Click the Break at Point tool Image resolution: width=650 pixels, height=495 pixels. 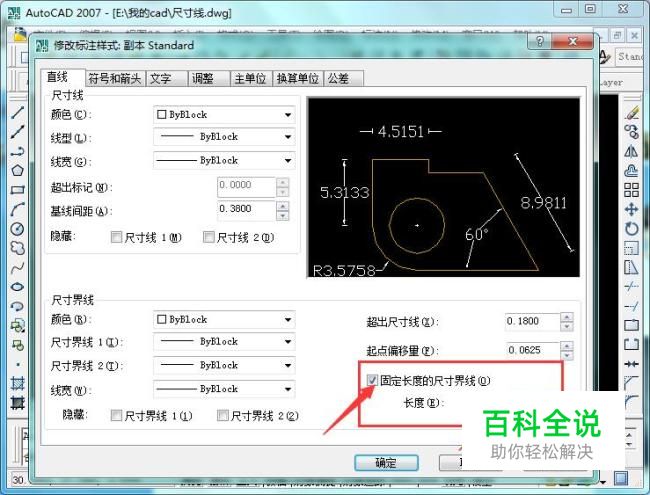pyautogui.click(x=631, y=325)
